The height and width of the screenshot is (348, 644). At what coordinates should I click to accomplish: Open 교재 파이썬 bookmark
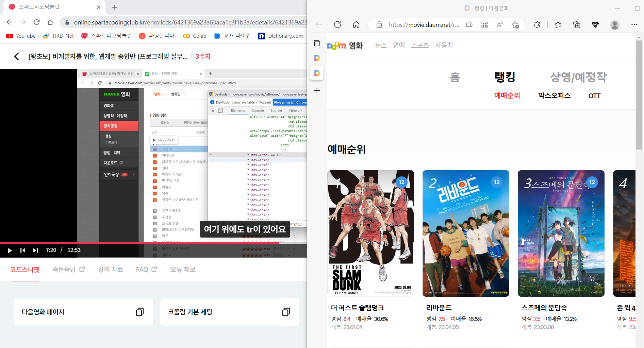232,36
